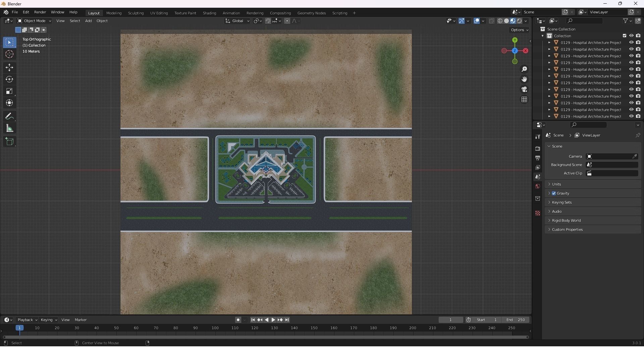Open the viewport Options dropdown
644x349 pixels.
tap(520, 30)
